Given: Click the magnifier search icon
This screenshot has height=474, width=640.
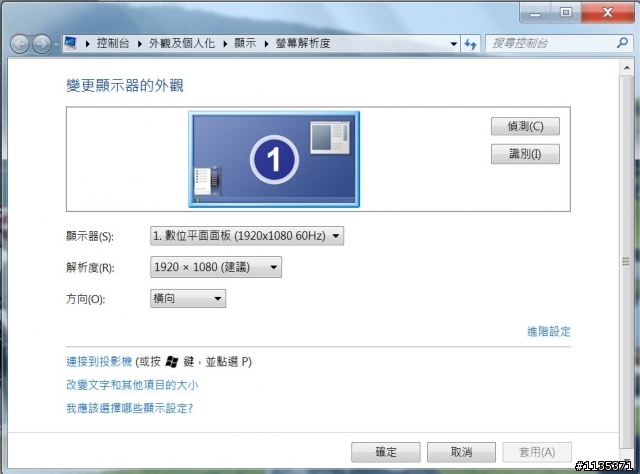Looking at the screenshot, I should pos(622,43).
